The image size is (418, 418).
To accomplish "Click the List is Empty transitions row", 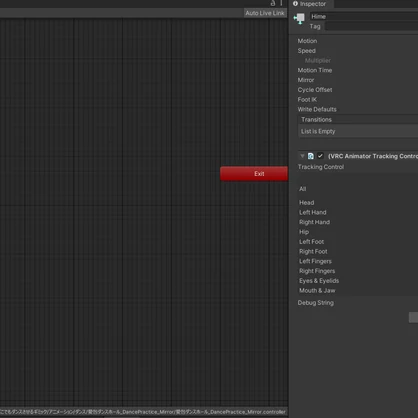I will tap(358, 131).
